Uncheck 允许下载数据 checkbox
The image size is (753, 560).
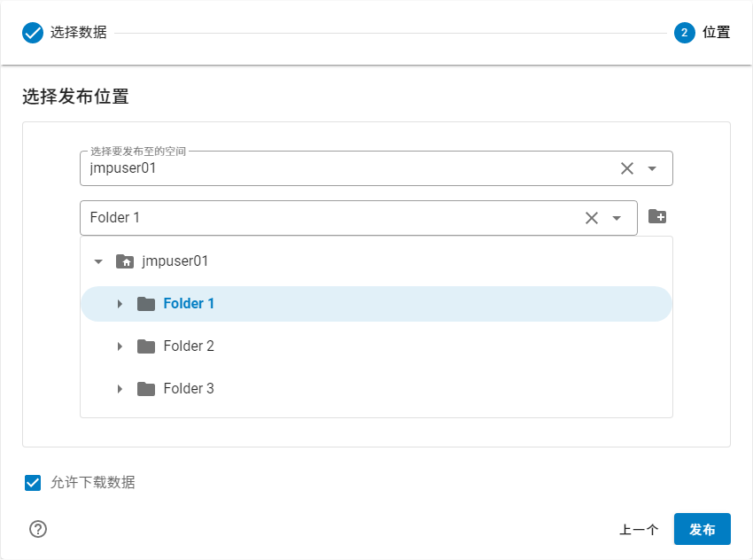click(34, 483)
